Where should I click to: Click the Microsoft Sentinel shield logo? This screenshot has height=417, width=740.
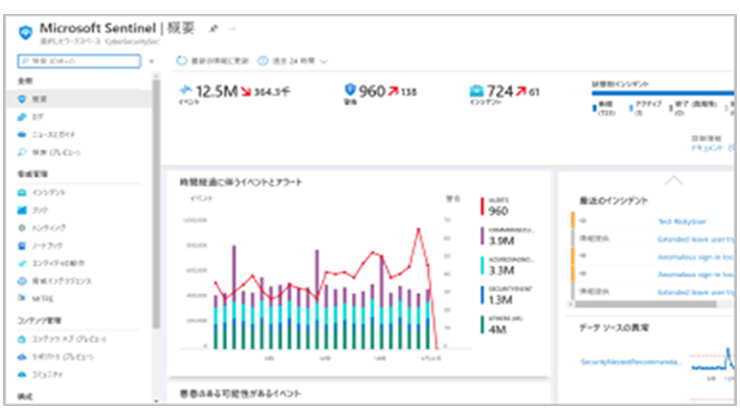pyautogui.click(x=25, y=32)
